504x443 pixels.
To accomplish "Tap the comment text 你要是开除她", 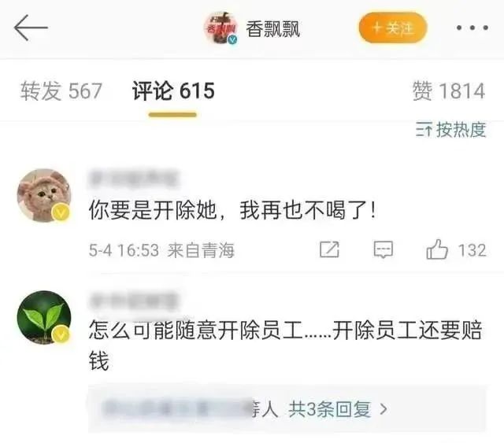I will [x=152, y=210].
